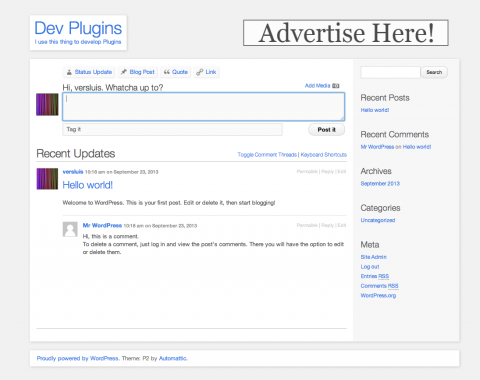Open the Mr WordPress commenter avatar

(70, 229)
